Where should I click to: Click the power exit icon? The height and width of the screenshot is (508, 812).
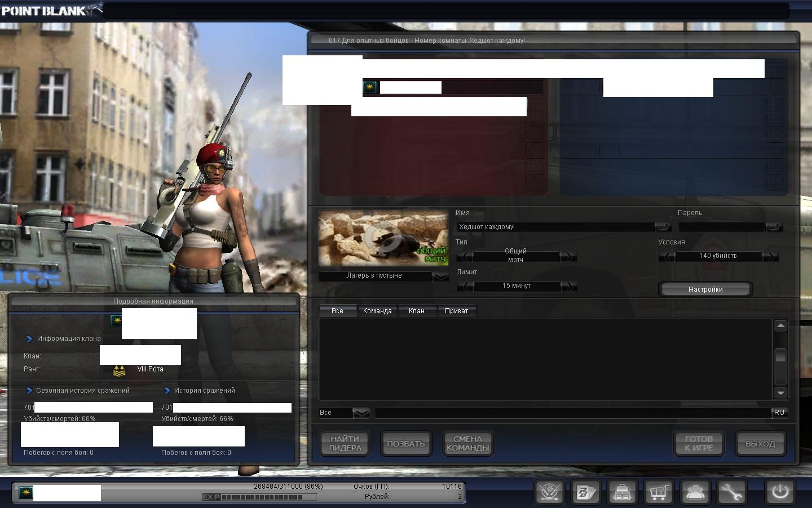click(780, 492)
